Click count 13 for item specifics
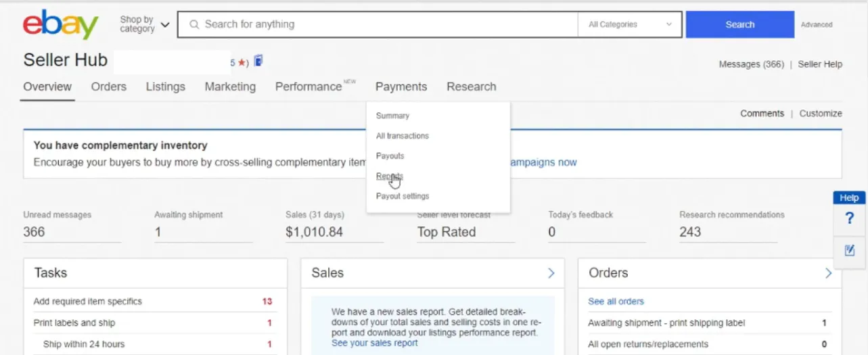This screenshot has height=355, width=868. coord(267,302)
